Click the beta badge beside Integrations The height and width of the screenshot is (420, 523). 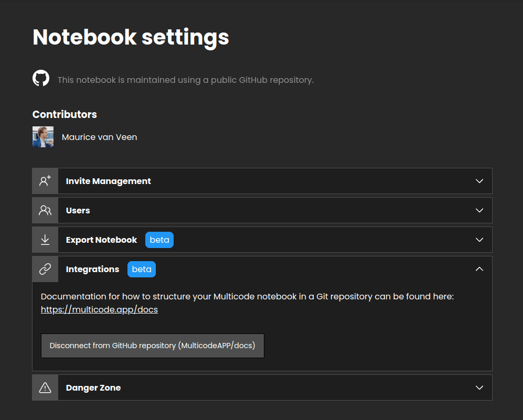tap(141, 269)
